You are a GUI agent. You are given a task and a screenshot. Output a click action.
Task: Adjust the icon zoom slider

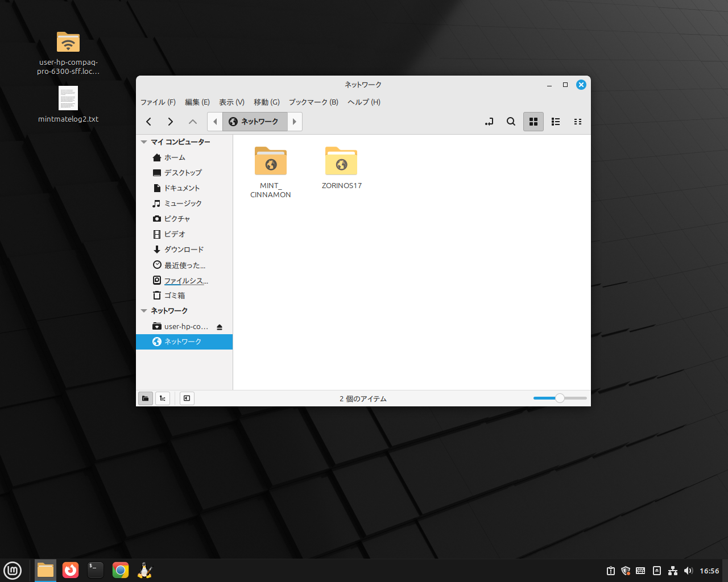(560, 398)
